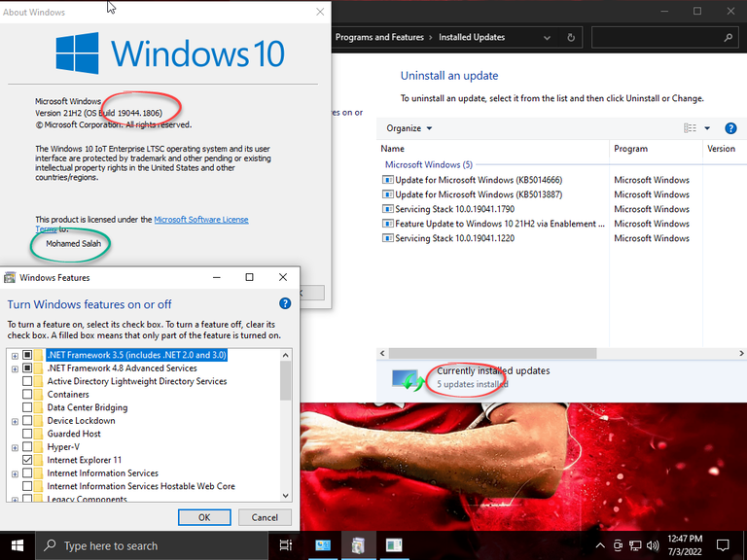This screenshot has width=747, height=560.
Task: Click the search magnifier in Installed Updates
Action: click(x=728, y=38)
